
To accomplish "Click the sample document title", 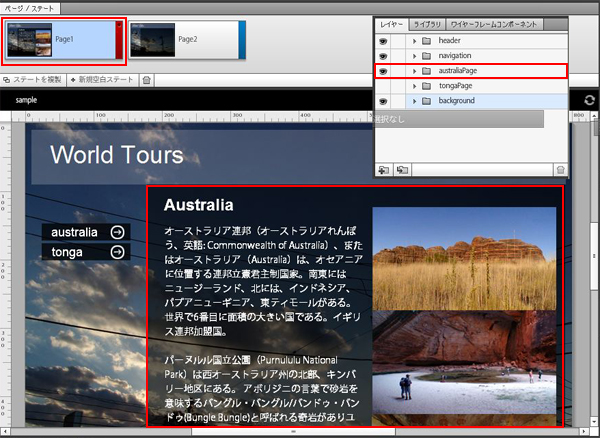I will (x=26, y=100).
